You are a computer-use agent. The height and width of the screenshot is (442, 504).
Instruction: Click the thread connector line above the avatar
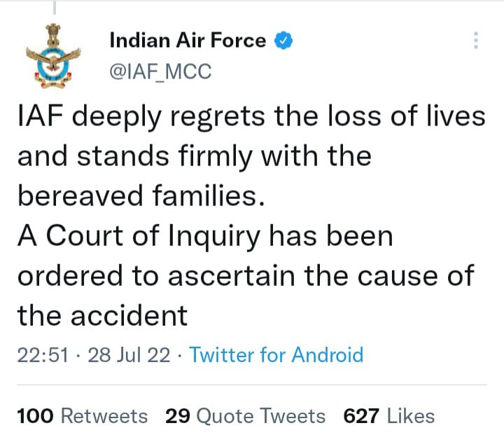(x=54, y=6)
